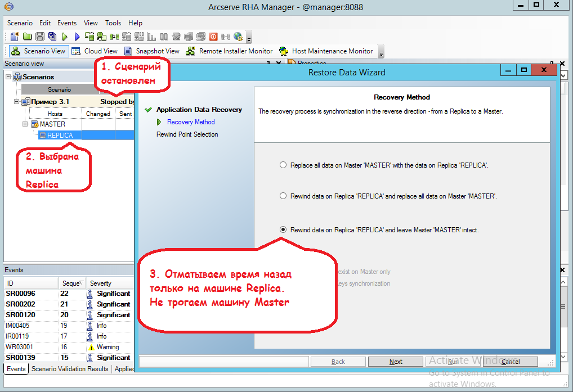Open the Scenario menu
This screenshot has width=573, height=392.
(x=20, y=23)
